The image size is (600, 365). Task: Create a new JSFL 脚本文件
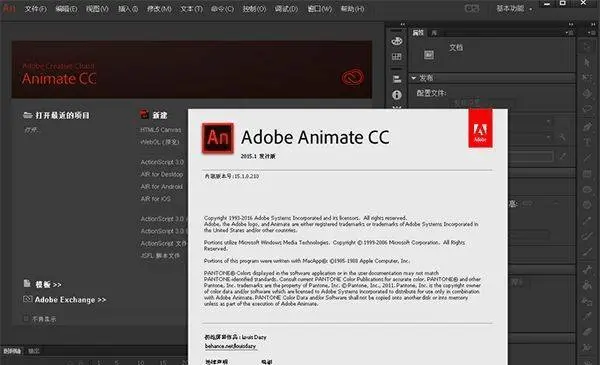click(160, 255)
